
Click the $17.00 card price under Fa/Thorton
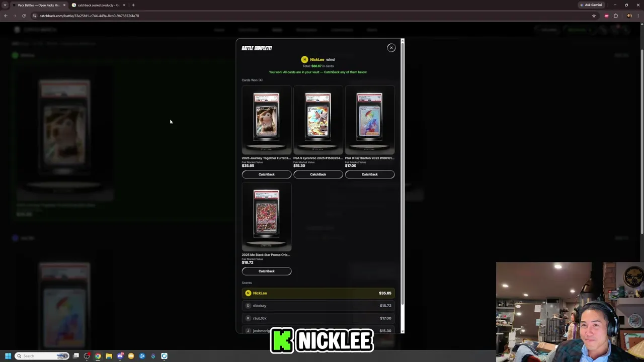coord(351,166)
